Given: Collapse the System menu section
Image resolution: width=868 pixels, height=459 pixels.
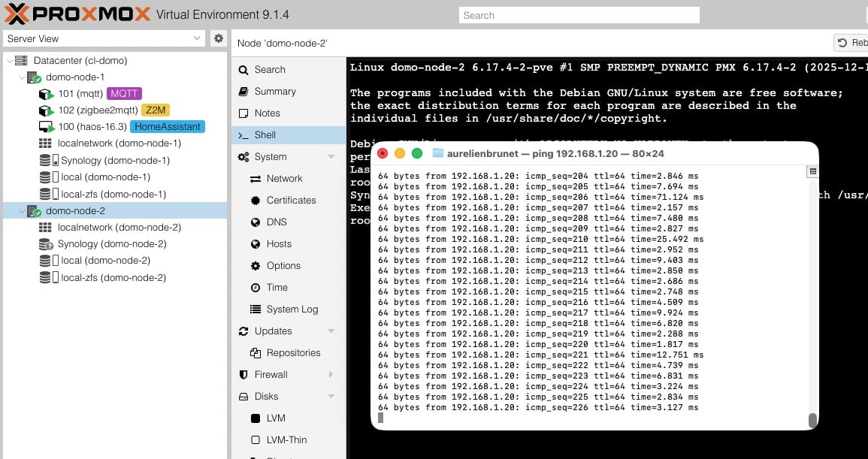Looking at the screenshot, I should click(x=331, y=157).
